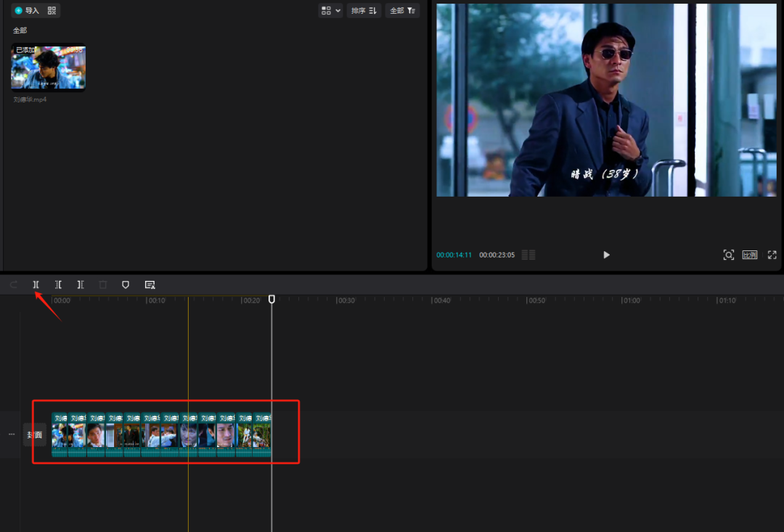Screen dimensions: 784x532
Task: Click the caption-remove icon in the timeline toolbar
Action: point(150,285)
